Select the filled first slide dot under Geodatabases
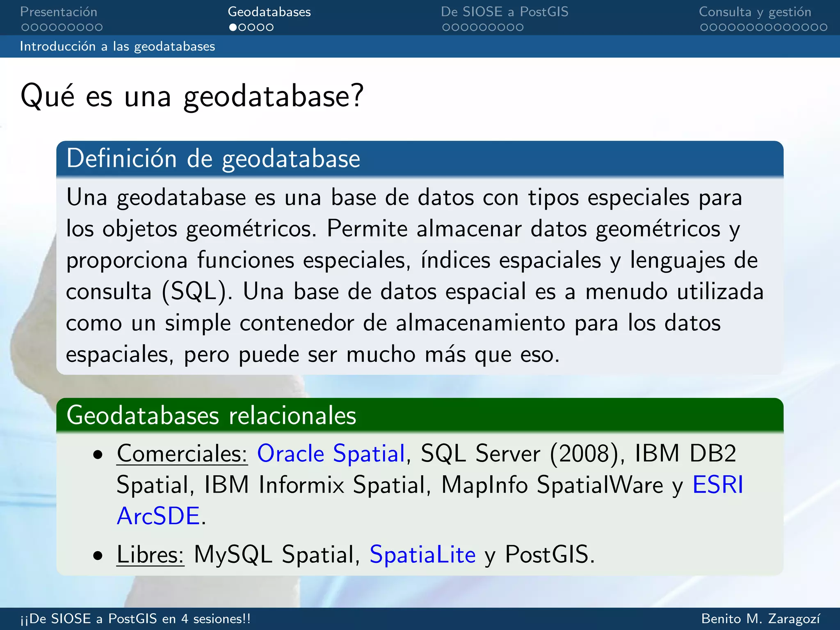This screenshot has width=840, height=630. coord(233,27)
